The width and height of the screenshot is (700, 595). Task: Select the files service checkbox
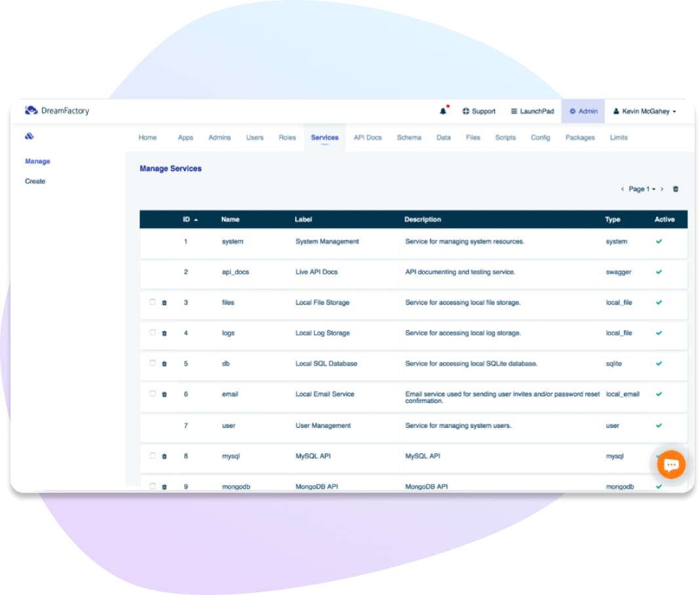click(x=153, y=302)
